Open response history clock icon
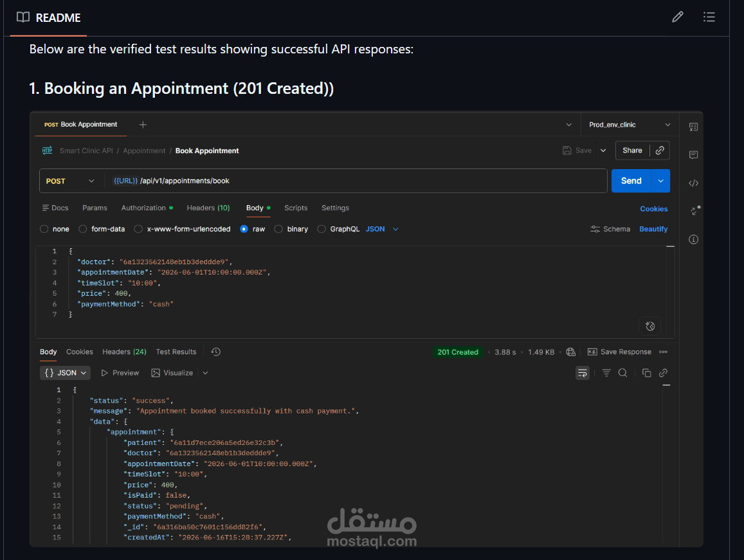 pos(216,352)
